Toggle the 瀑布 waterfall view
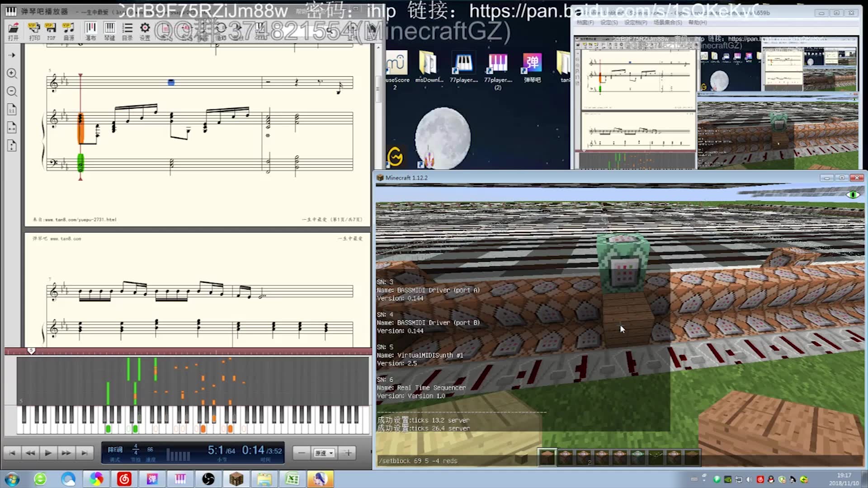 [x=91, y=31]
